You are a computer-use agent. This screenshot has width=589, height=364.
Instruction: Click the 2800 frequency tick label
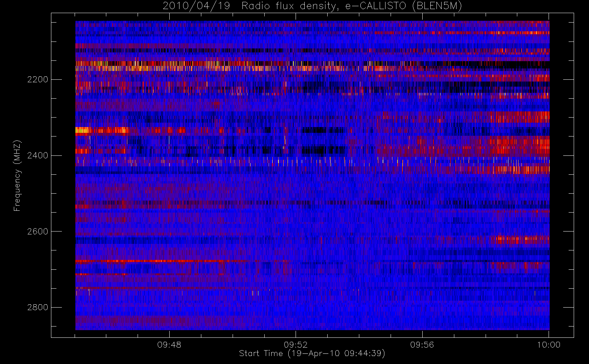37,308
